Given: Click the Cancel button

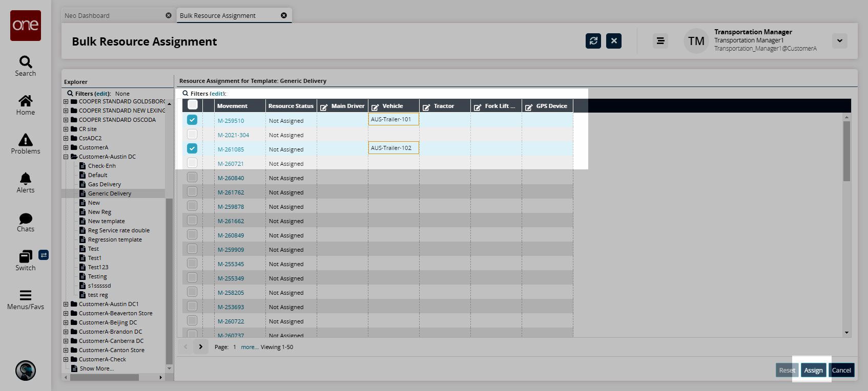Looking at the screenshot, I should [x=841, y=370].
